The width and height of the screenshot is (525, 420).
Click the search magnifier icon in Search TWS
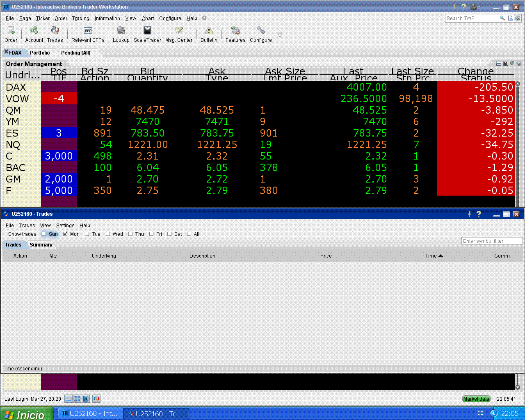pos(502,18)
